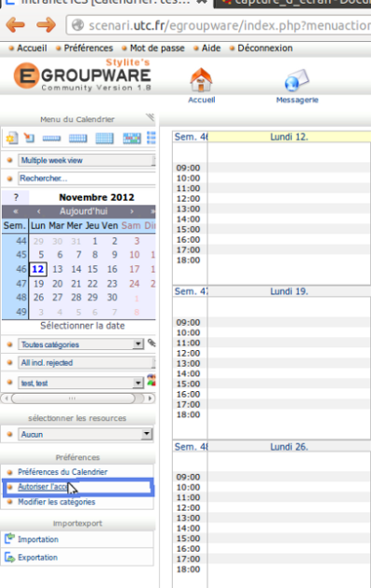Click the Lundi 26. day header
Image resolution: width=371 pixels, height=588 pixels.
pyautogui.click(x=289, y=447)
